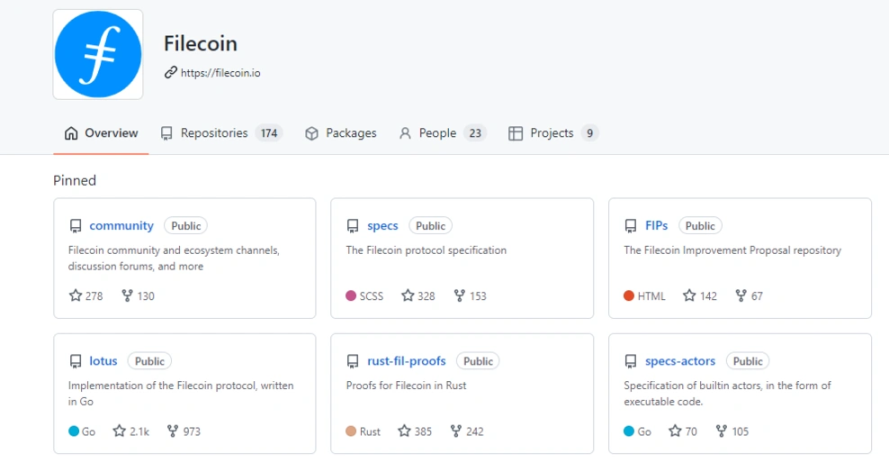
Task: Click the star icon on rust-fil-proofs repo
Action: pyautogui.click(x=404, y=431)
